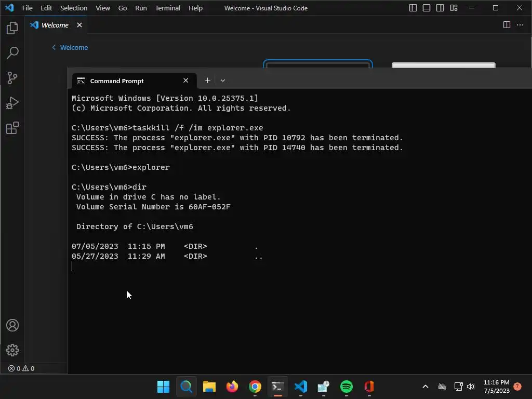Switch to Visual Studio Code taskbar icon
This screenshot has width=532, height=399.
tap(301, 387)
